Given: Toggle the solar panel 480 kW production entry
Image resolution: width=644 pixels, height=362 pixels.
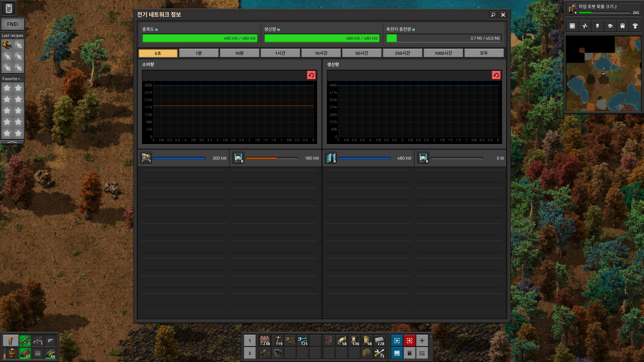Looking at the screenshot, I should pyautogui.click(x=369, y=158).
